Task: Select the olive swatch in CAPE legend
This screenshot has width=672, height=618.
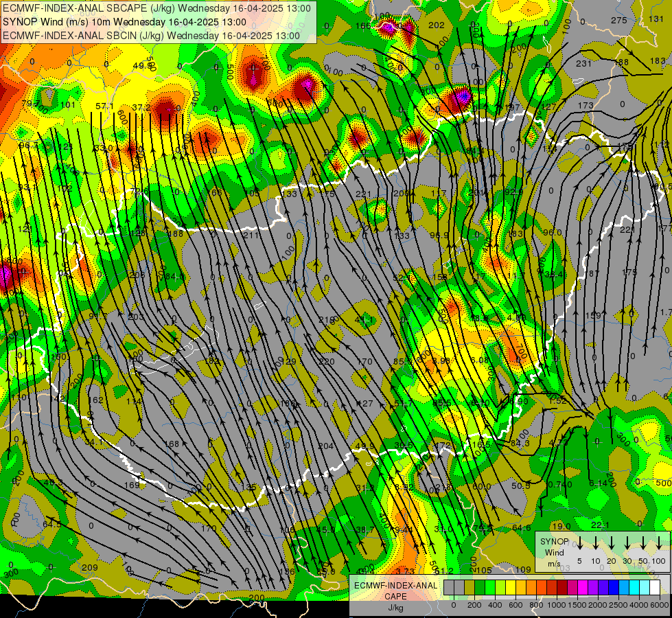Action: (470, 588)
